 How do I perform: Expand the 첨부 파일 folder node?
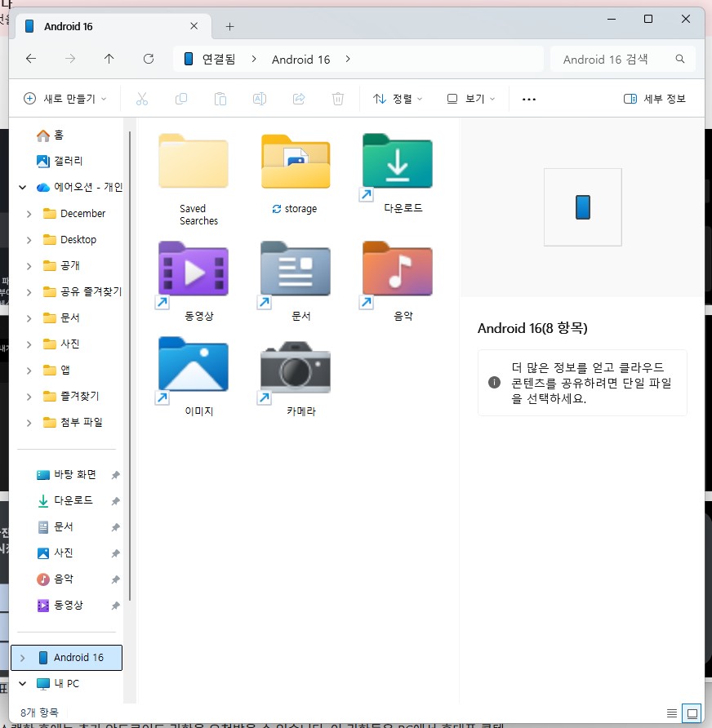(x=29, y=423)
